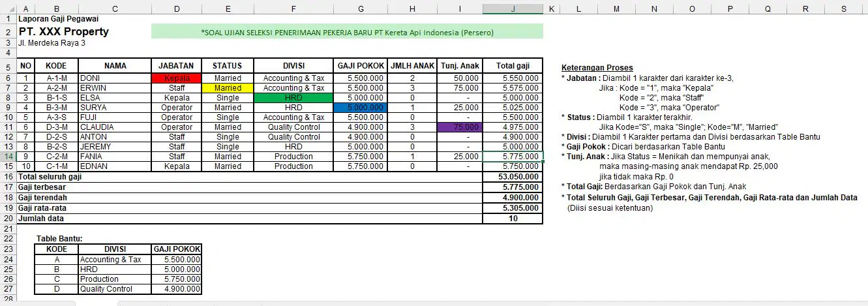Image resolution: width=868 pixels, height=306 pixels.
Task: Select the 5.025.000 total gaji cell
Action: pyautogui.click(x=513, y=107)
